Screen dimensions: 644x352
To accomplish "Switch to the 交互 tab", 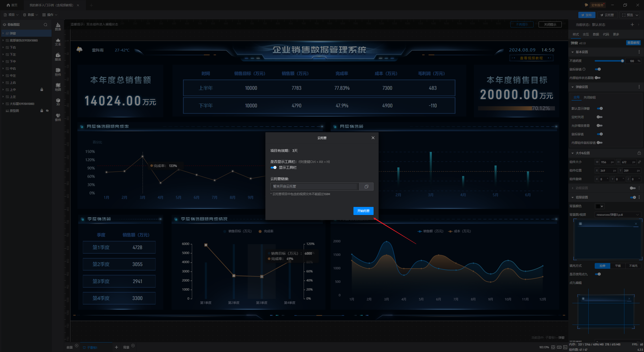I will pos(586,34).
